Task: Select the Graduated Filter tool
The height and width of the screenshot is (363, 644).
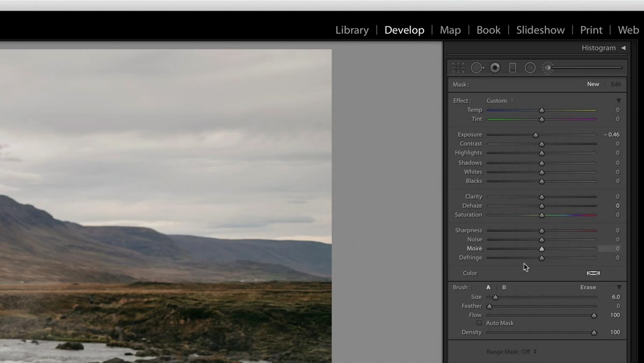Action: (x=513, y=68)
